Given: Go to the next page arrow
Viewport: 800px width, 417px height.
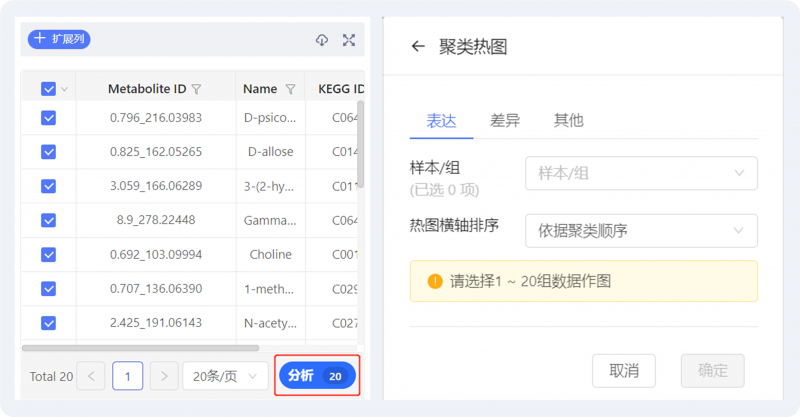Looking at the screenshot, I should click(x=164, y=376).
